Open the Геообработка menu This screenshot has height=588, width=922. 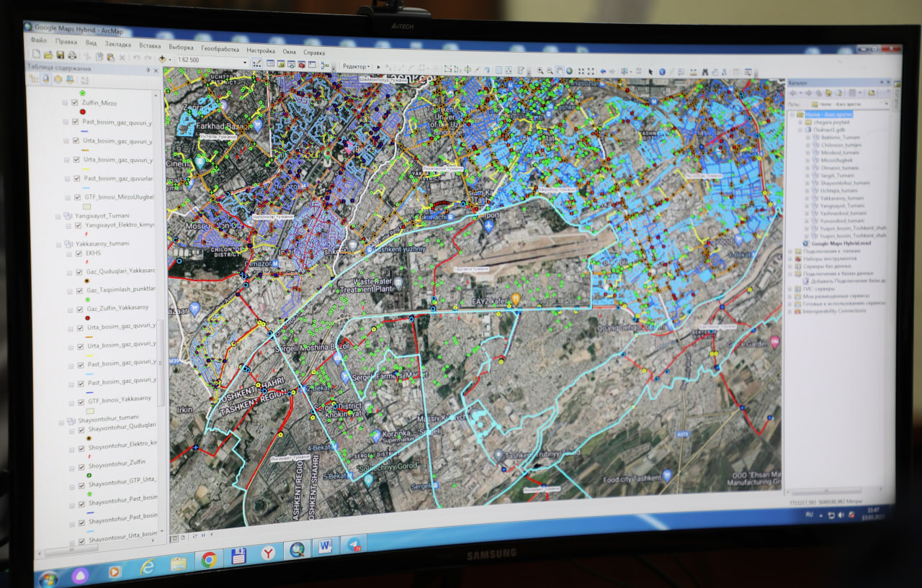pyautogui.click(x=220, y=49)
